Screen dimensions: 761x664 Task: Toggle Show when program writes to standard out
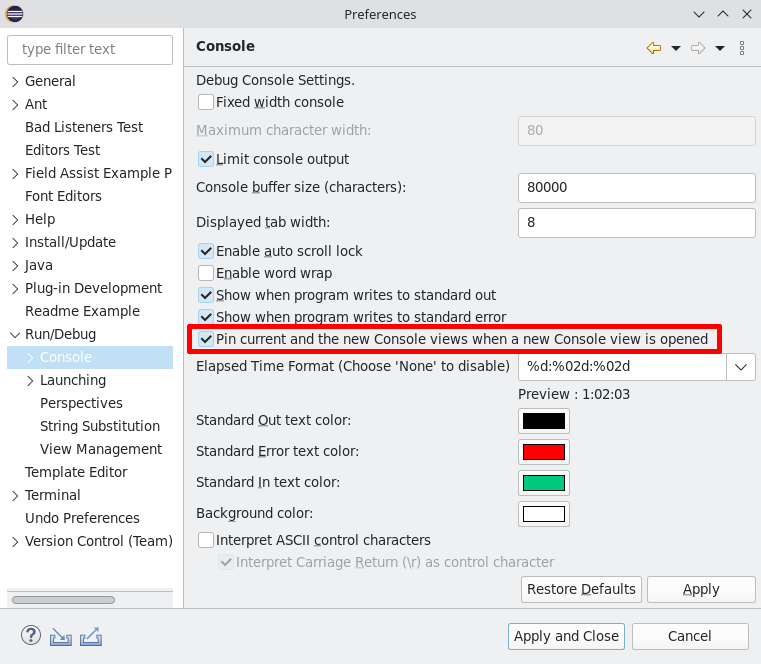click(206, 295)
